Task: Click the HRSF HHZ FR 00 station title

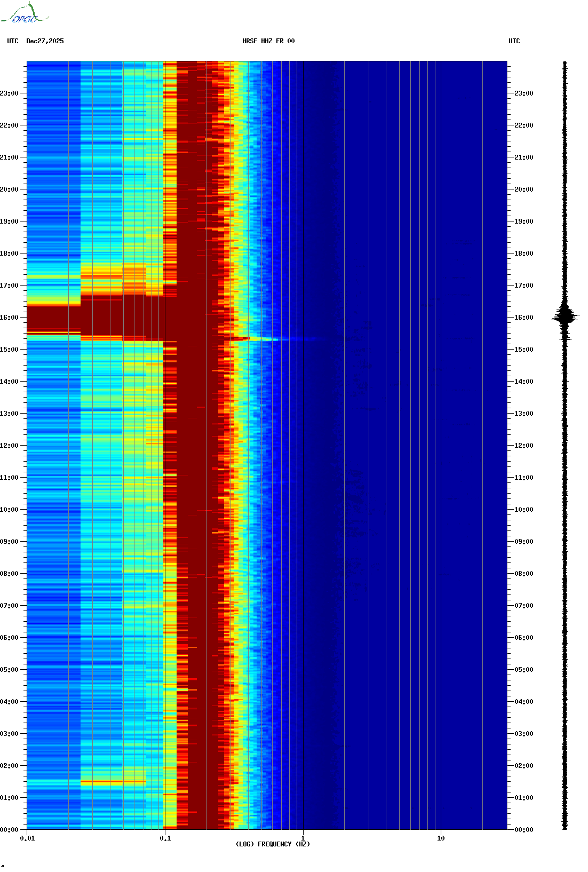Action: (268, 41)
